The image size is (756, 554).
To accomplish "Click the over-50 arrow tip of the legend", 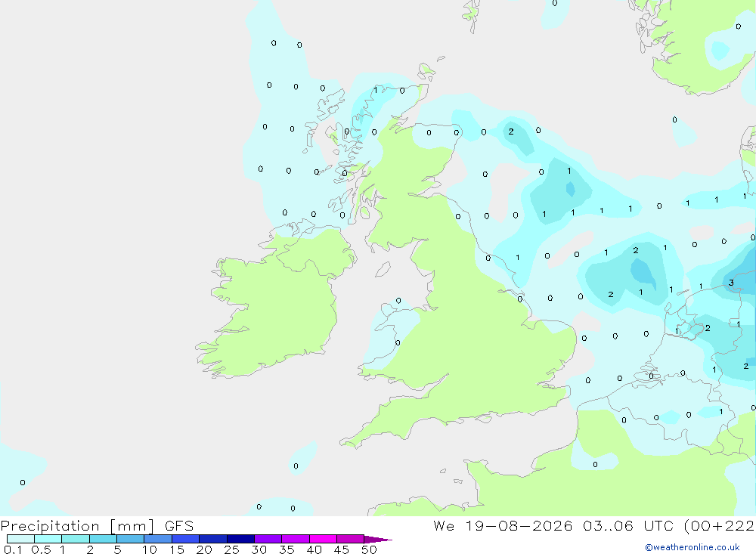I will tap(378, 540).
